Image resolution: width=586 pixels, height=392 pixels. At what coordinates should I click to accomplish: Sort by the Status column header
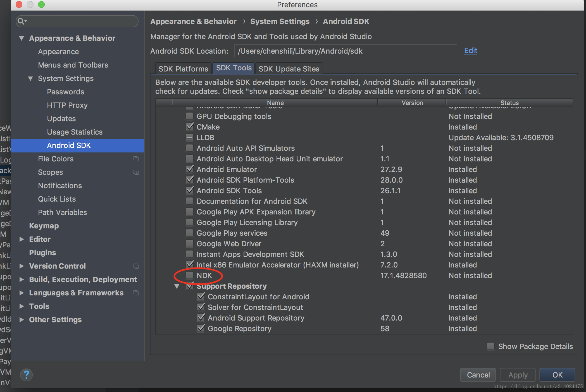click(509, 102)
